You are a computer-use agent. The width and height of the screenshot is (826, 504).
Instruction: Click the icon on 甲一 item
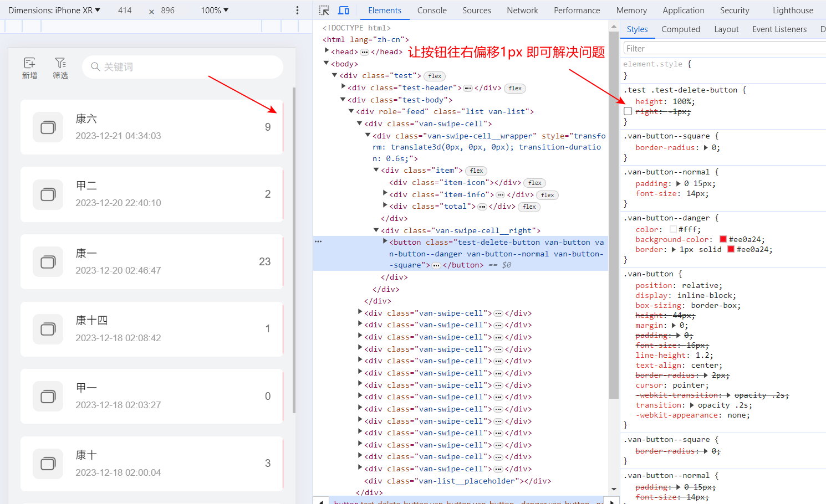(48, 397)
